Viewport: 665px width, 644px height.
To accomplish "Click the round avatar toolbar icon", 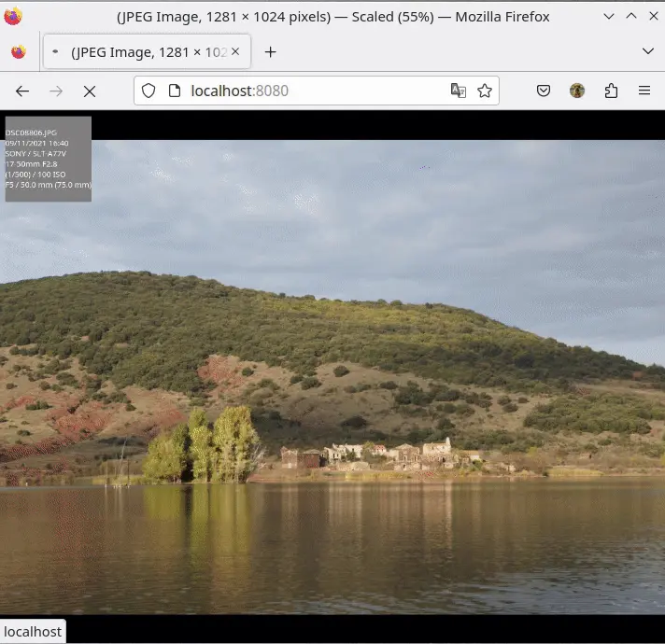I will [577, 91].
